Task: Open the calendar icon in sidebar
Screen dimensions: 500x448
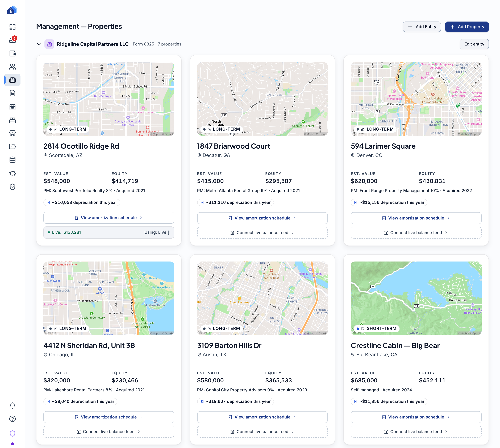Action: tap(12, 107)
